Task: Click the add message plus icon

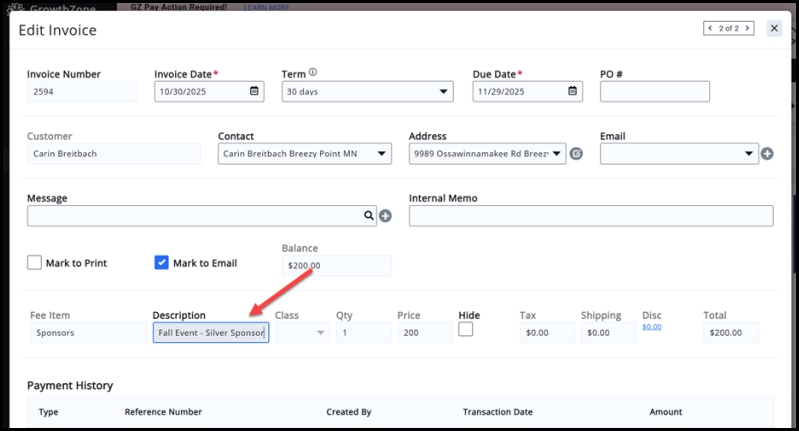Action: pyautogui.click(x=385, y=216)
